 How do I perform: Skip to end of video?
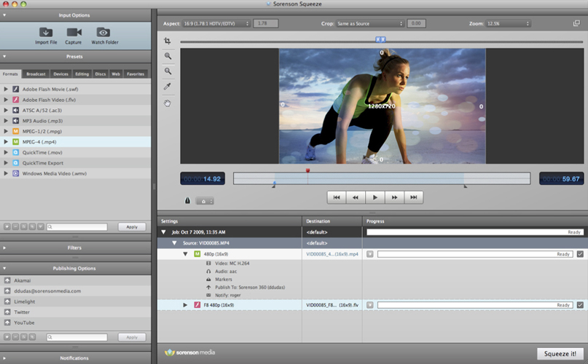(413, 197)
